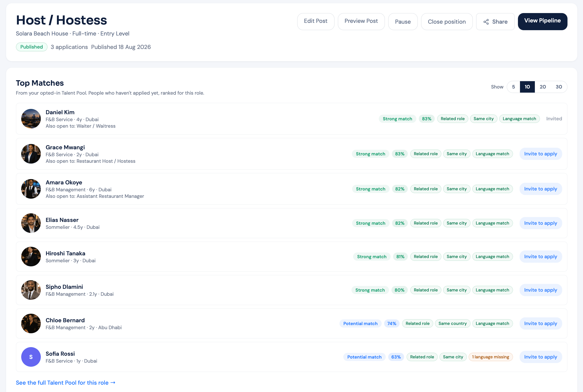Viewport: 583px width, 392px height.
Task: Invite Amara Okoye to apply
Action: pos(541,189)
